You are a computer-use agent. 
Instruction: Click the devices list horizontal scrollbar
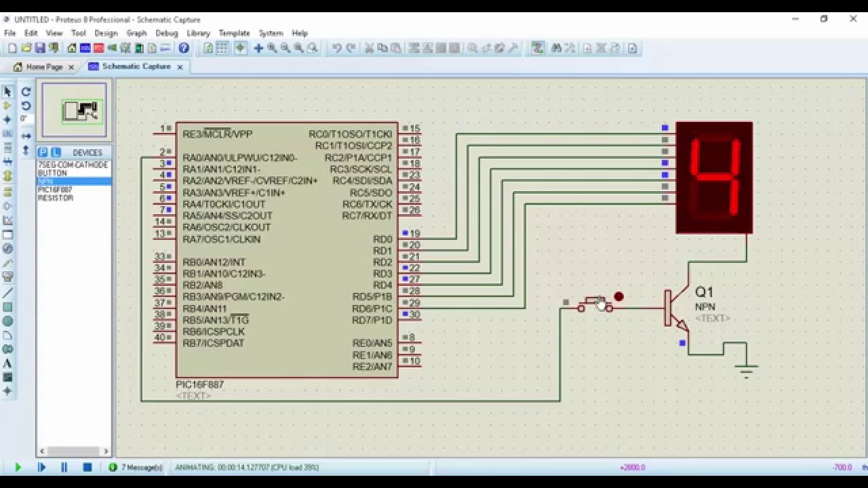click(x=74, y=451)
